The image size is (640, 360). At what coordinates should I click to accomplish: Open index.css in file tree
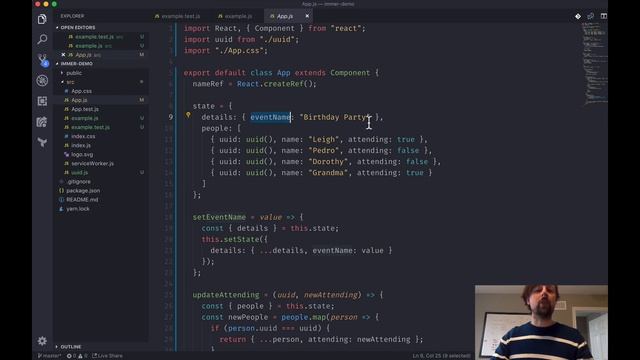tap(83, 136)
